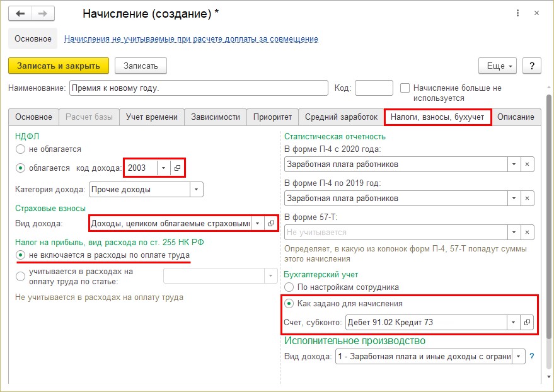This screenshot has height=392, width=554.
Task: Expand the Счет, субконто dropdown
Action: [514, 322]
